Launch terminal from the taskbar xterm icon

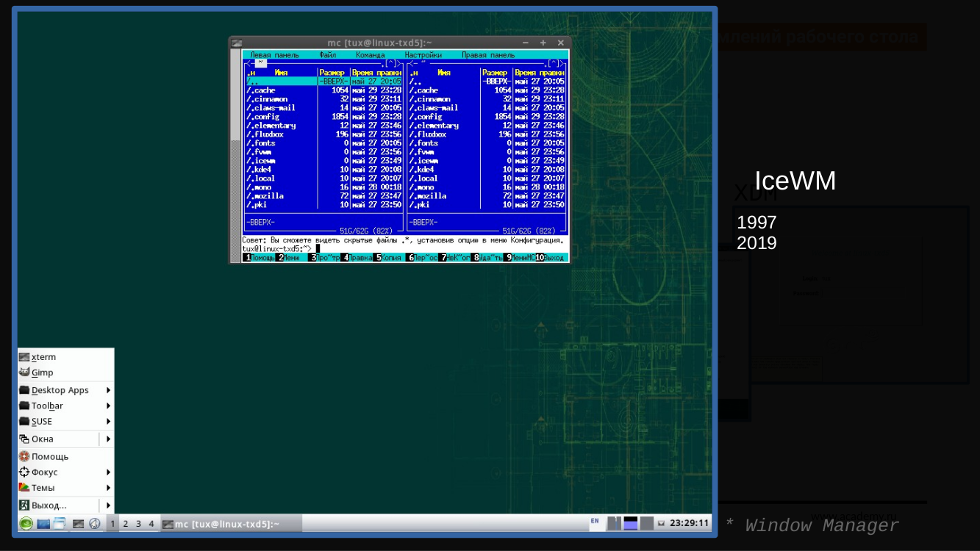pos(78,524)
